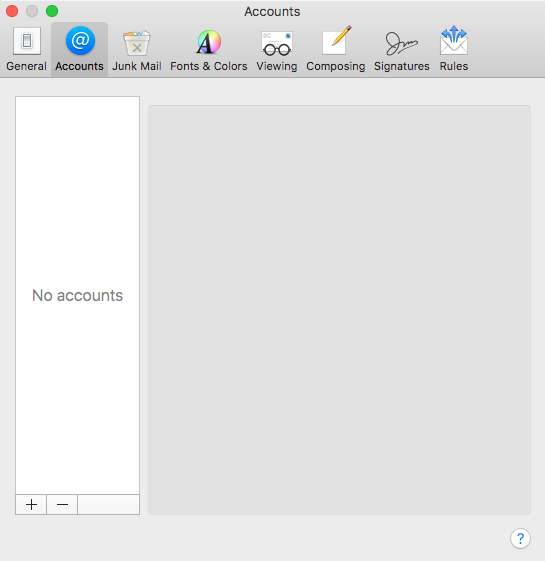This screenshot has width=545, height=561.
Task: Open help with the question mark button
Action: (520, 538)
